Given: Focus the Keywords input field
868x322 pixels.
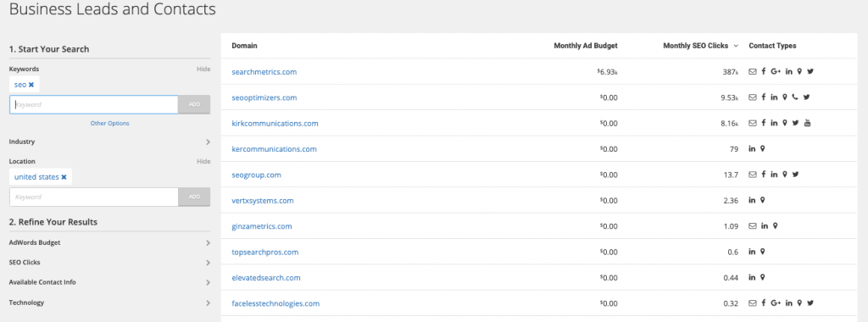Looking at the screenshot, I should coord(94,104).
